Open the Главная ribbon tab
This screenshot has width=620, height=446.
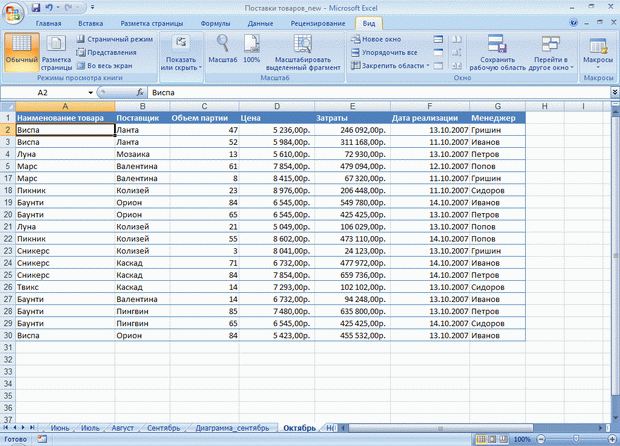tap(48, 23)
